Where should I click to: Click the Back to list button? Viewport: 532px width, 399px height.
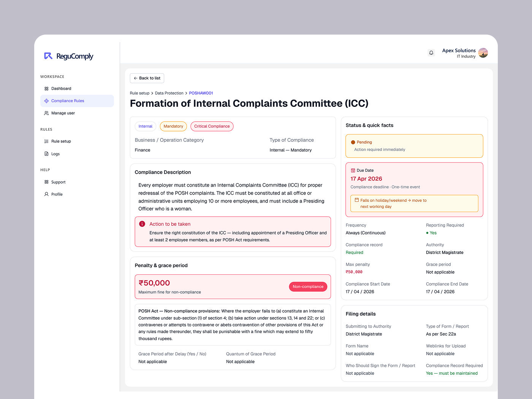point(147,78)
